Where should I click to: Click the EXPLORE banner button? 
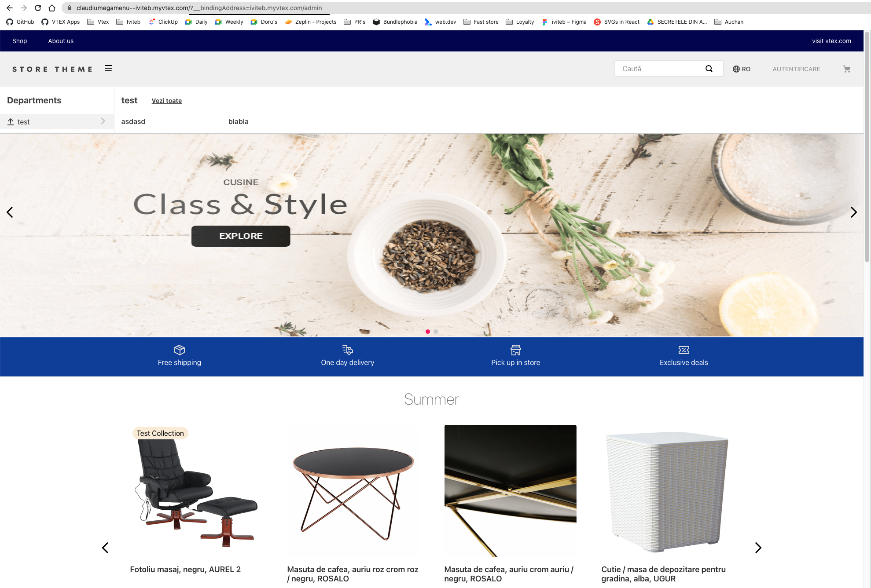pos(241,236)
